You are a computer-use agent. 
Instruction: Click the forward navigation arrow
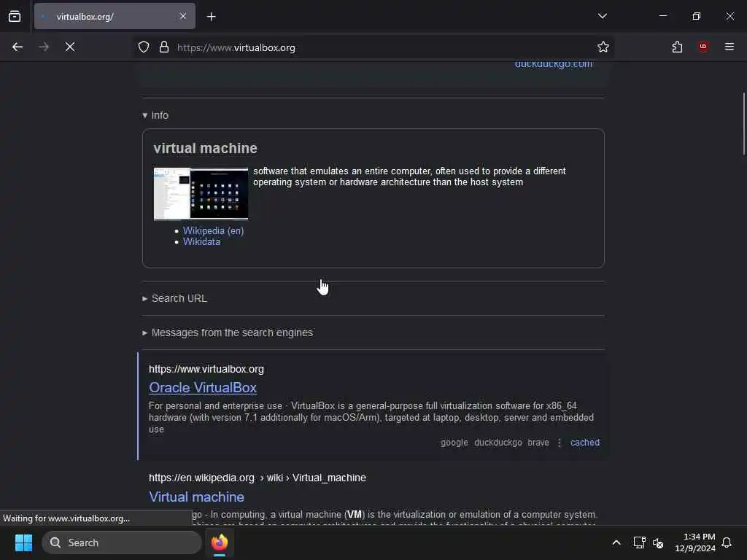[44, 47]
